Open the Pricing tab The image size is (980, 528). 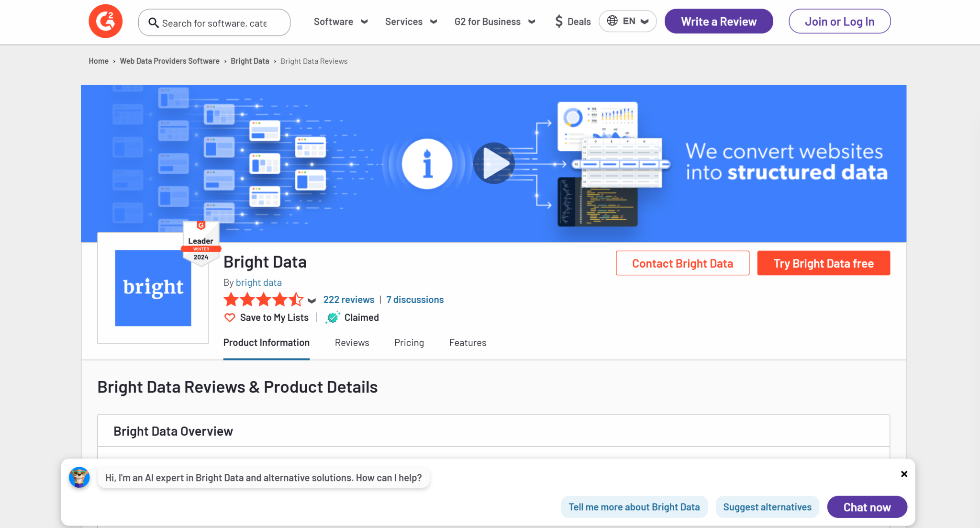pos(409,342)
